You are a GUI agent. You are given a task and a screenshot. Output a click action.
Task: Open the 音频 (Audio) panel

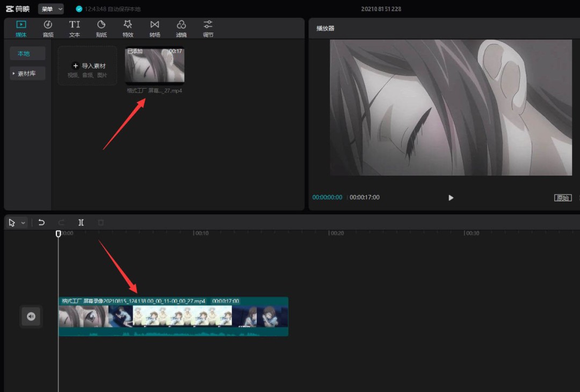(x=48, y=28)
